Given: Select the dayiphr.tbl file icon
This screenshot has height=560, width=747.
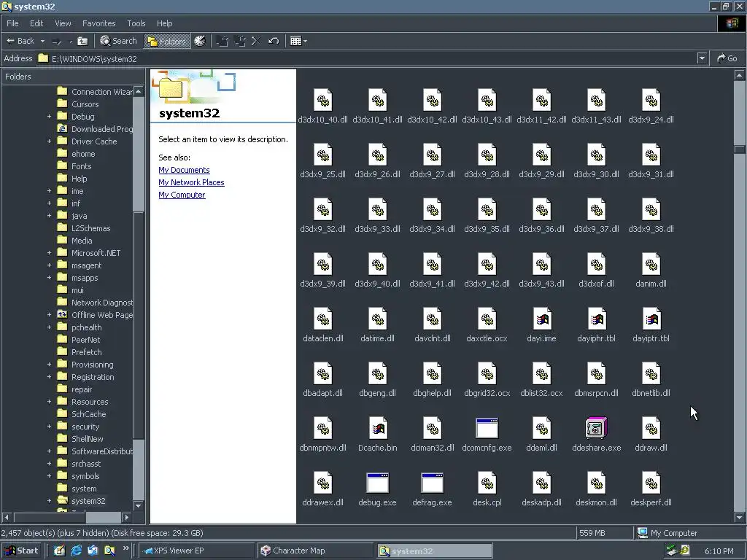Looking at the screenshot, I should tap(597, 319).
